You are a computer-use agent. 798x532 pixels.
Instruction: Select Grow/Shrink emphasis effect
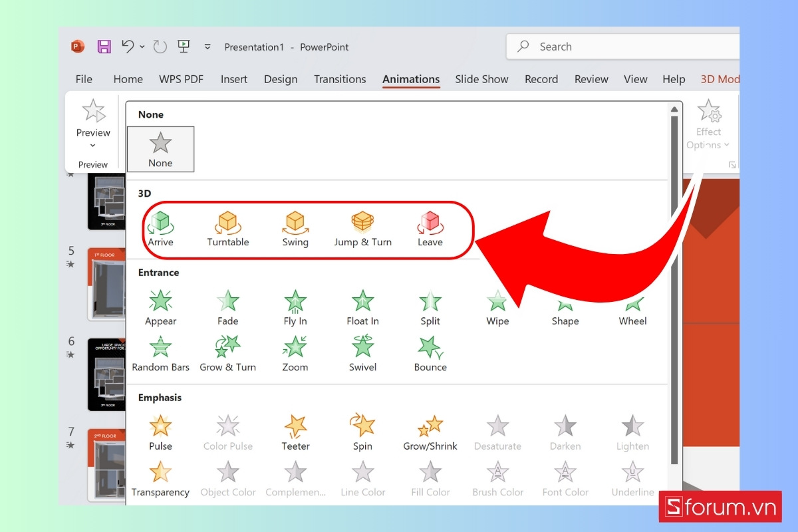(x=430, y=432)
